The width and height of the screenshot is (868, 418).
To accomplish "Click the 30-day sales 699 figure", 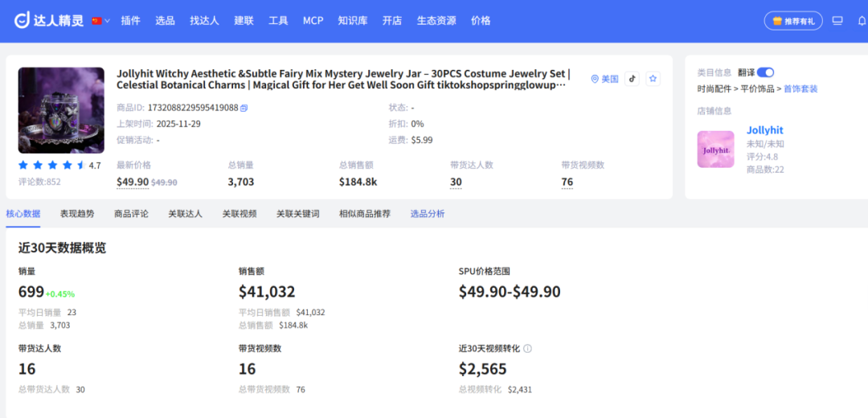I will 31,292.
